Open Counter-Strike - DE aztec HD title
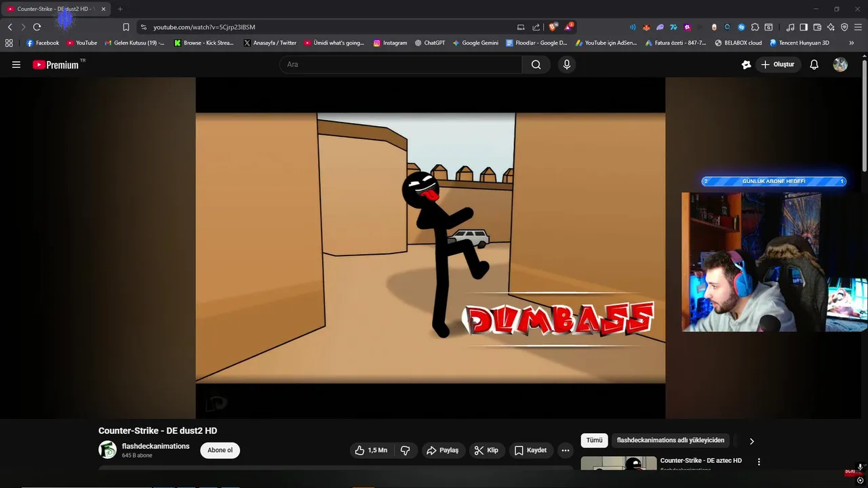 [701, 461]
